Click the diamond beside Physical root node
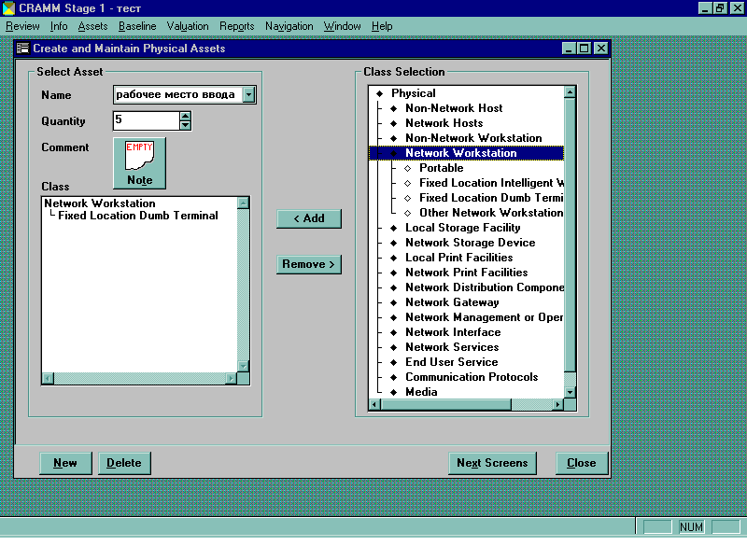 [x=380, y=93]
